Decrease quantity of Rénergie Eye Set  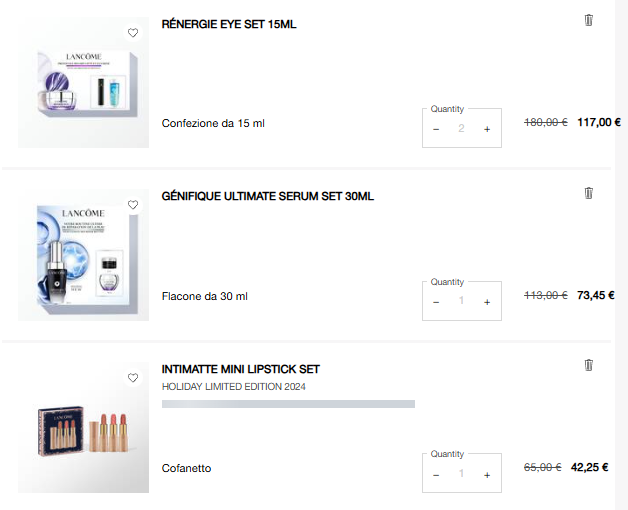point(436,129)
